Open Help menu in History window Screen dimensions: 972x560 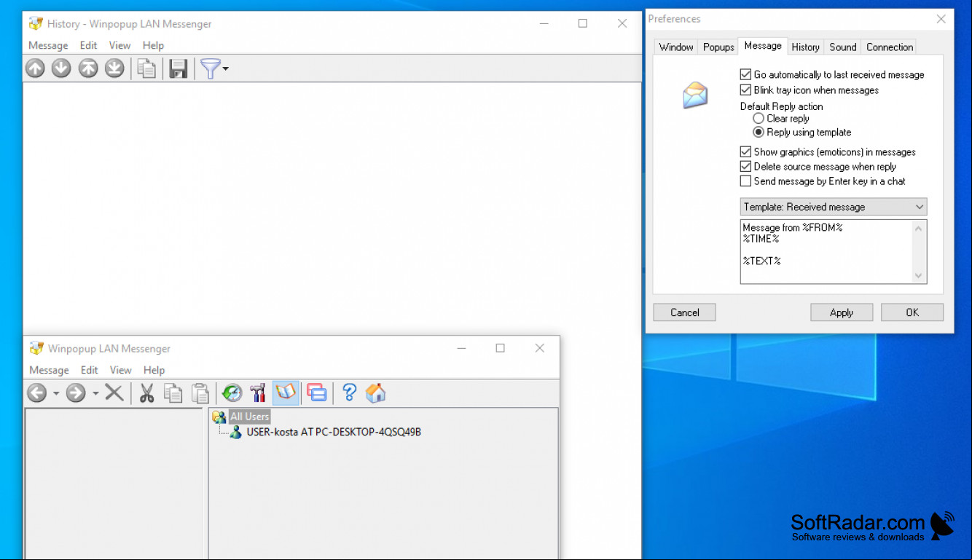tap(153, 45)
